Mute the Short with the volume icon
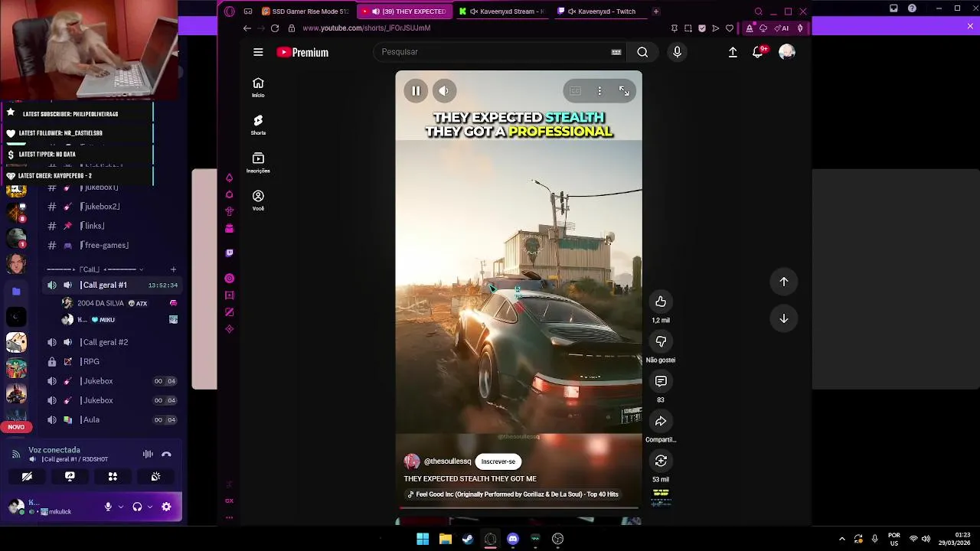The height and width of the screenshot is (551, 980). [444, 91]
